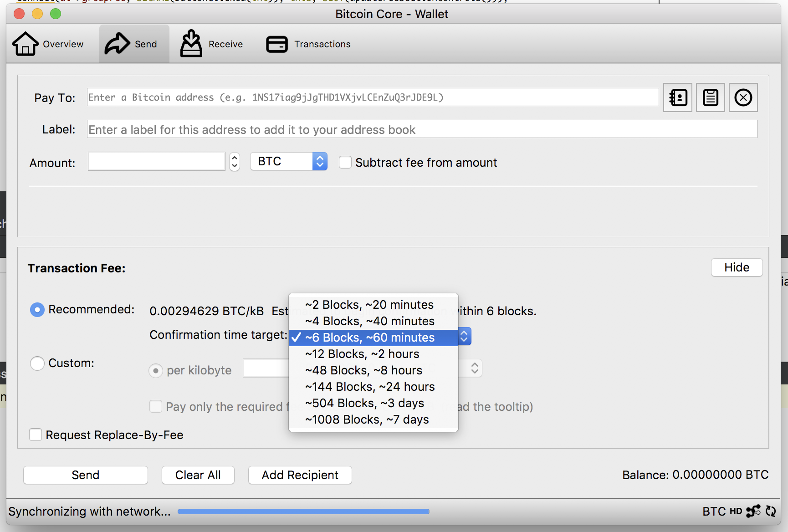The image size is (788, 532).
Task: Click the Synchronizing with network status text
Action: 90,512
